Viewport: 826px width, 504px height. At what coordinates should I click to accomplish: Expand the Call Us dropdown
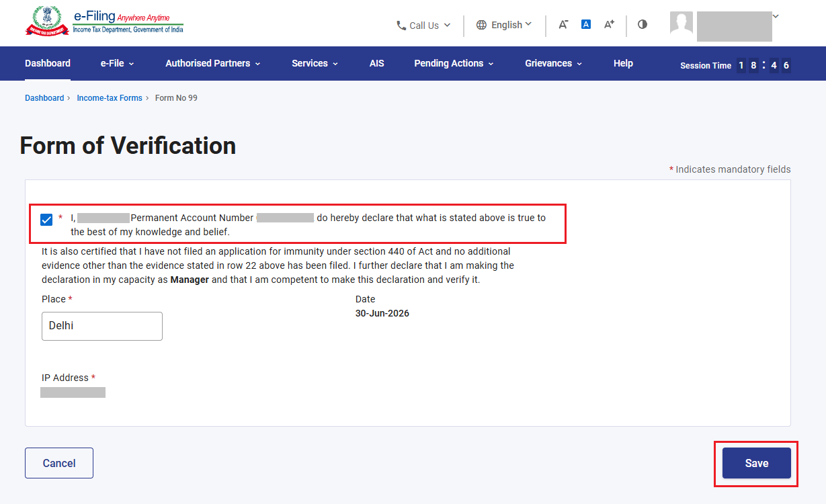tap(423, 26)
